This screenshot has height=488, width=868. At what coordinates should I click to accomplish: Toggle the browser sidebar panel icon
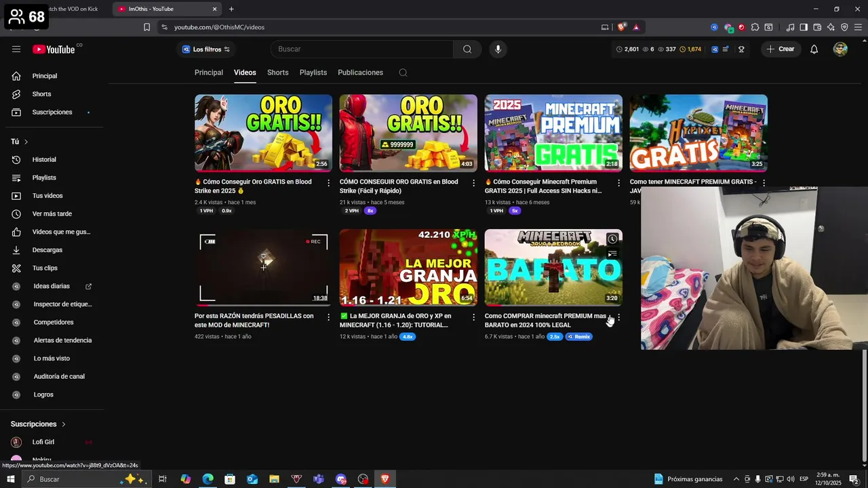[x=804, y=27]
